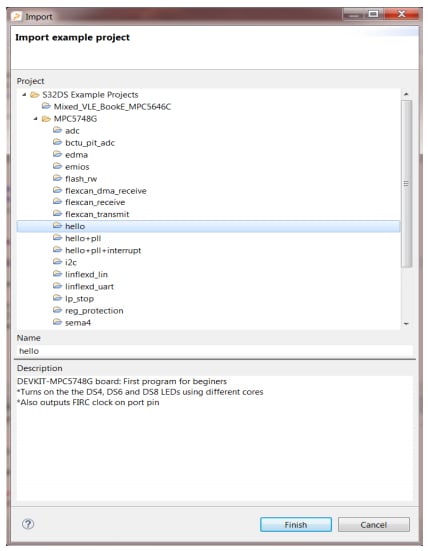Click the lp_stop folder icon
This screenshot has height=551, width=428.
(57, 298)
